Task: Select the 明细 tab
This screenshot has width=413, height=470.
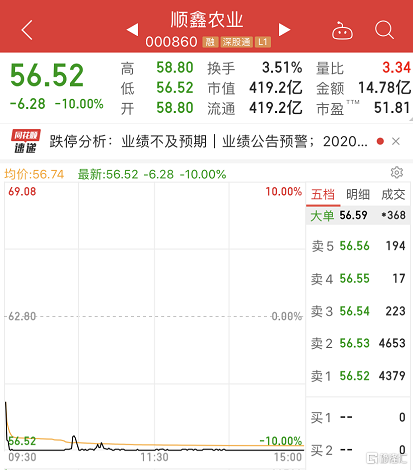Action: pyautogui.click(x=358, y=194)
